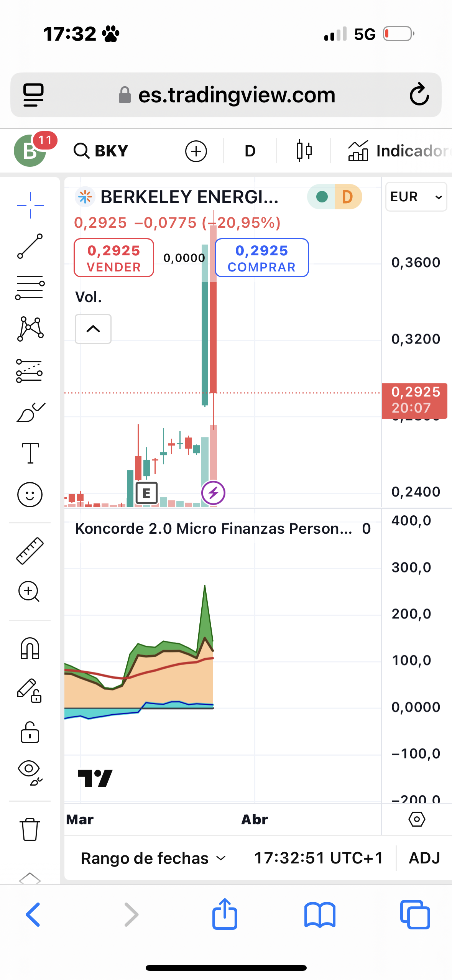452x980 pixels.
Task: Select the brush drawing tool
Action: pos(30,412)
